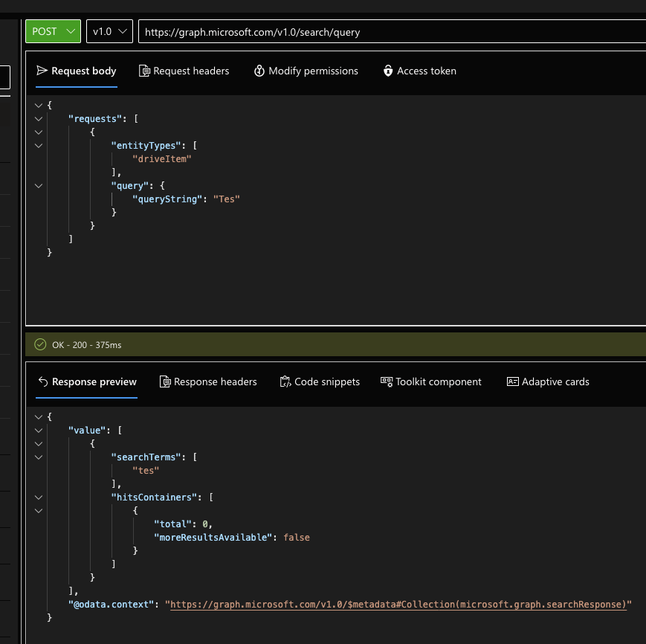Screen dimensions: 646x644
Task: Click the "driveItem" value in request body
Action: [162, 159]
